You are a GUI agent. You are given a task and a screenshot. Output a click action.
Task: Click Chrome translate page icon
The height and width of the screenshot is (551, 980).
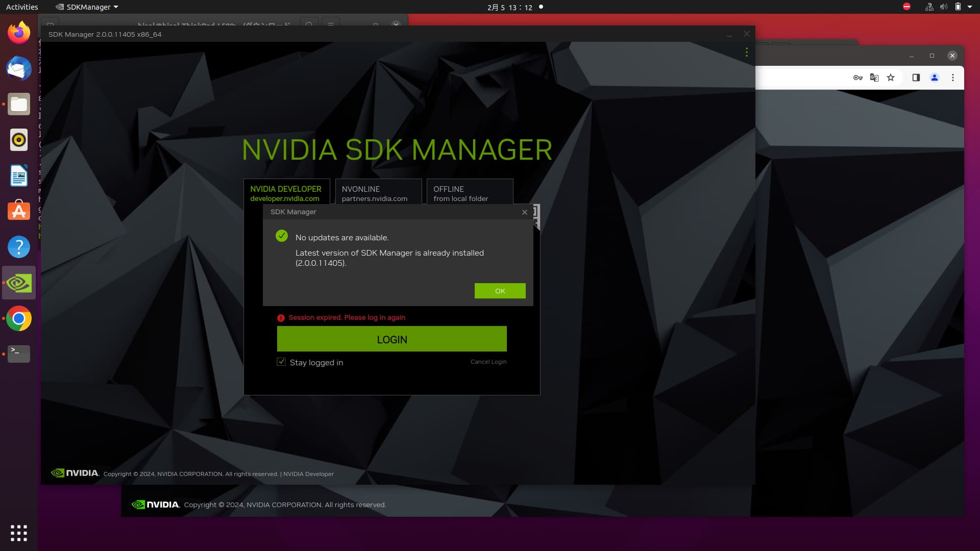(x=874, y=78)
